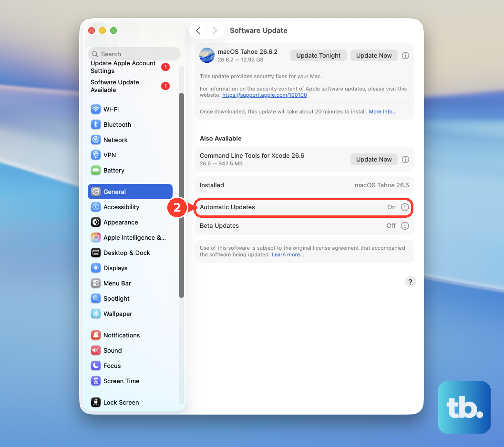This screenshot has height=447, width=504.
Task: Open Screen Time settings
Action: pos(130,381)
